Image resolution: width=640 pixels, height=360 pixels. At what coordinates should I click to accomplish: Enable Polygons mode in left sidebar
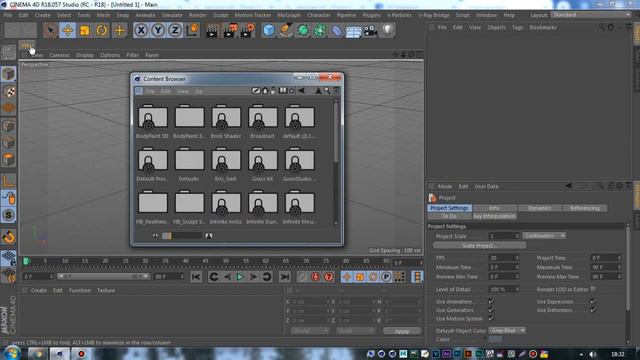tap(9, 160)
